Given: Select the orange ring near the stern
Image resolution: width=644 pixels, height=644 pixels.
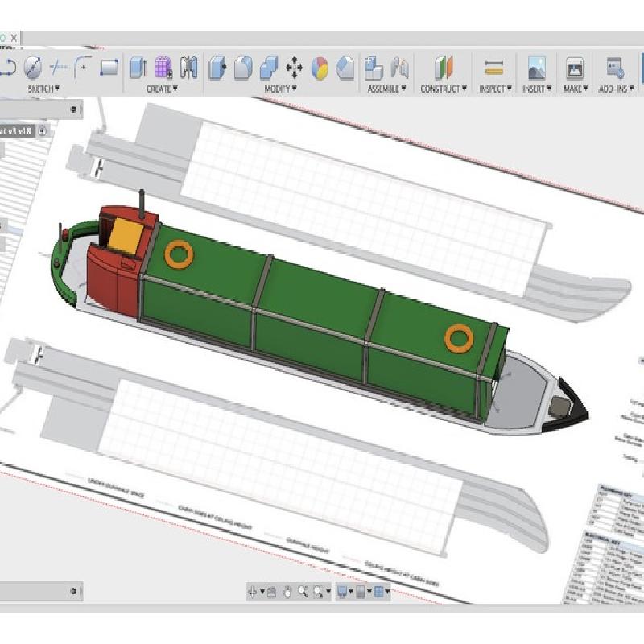Looking at the screenshot, I should 179,255.
